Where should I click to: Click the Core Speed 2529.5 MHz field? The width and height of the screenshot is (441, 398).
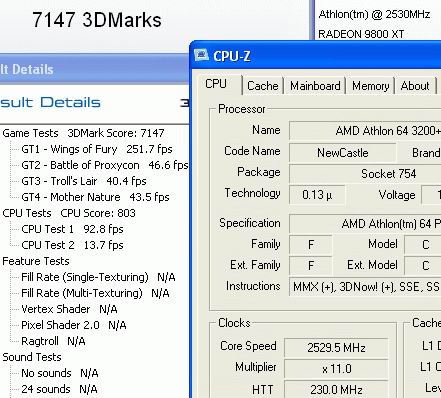[x=336, y=348]
